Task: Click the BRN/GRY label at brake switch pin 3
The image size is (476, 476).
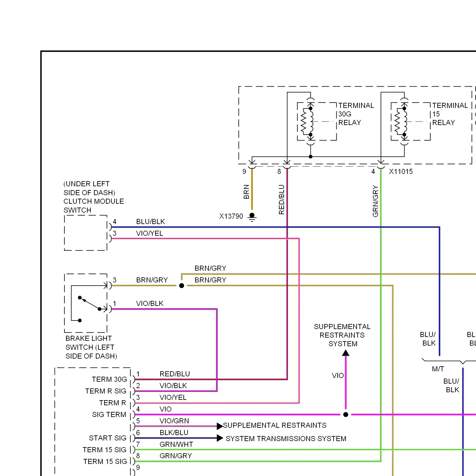Action: (152, 280)
